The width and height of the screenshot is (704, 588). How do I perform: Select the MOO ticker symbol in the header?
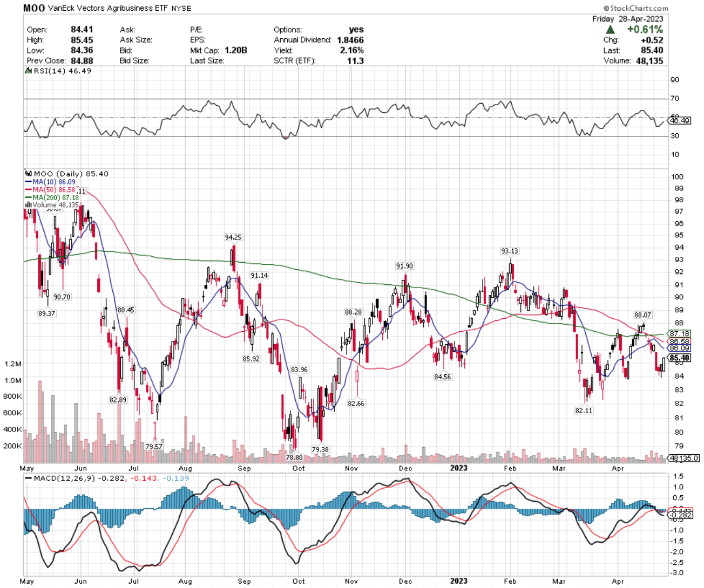(x=34, y=8)
